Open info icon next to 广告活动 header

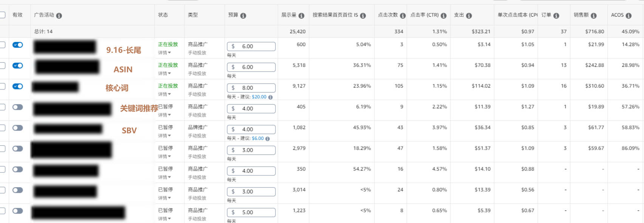[x=59, y=15]
